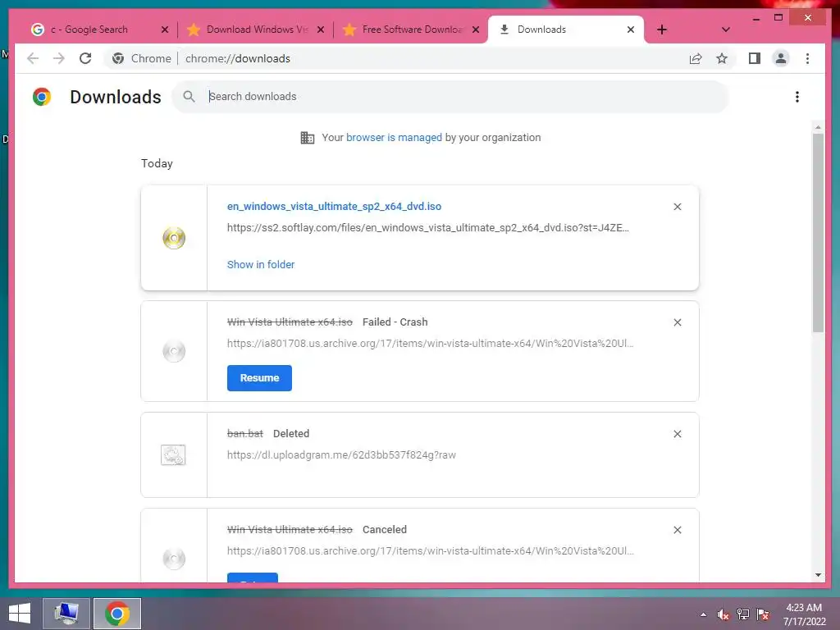The width and height of the screenshot is (840, 630).
Task: Click the search magnifier icon in downloads
Action: 189,97
